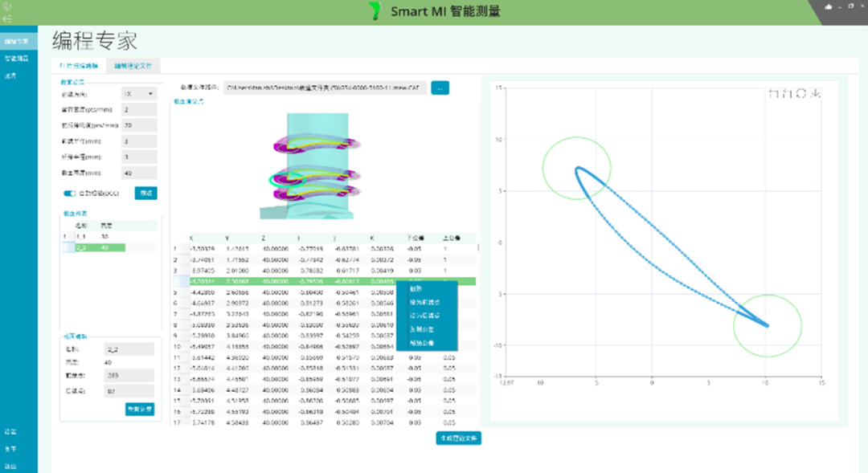
Task: Switch to the second grey tab
Action: click(133, 66)
